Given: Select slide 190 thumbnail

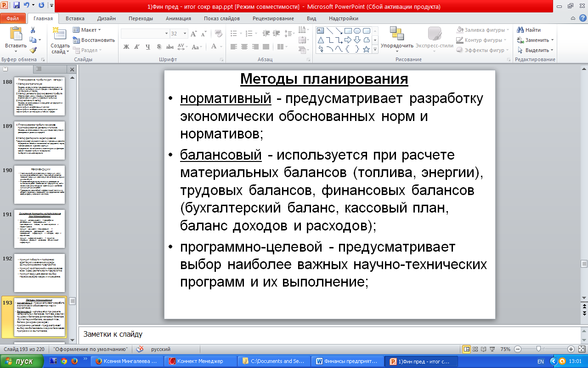Looking at the screenshot, I should 40,184.
